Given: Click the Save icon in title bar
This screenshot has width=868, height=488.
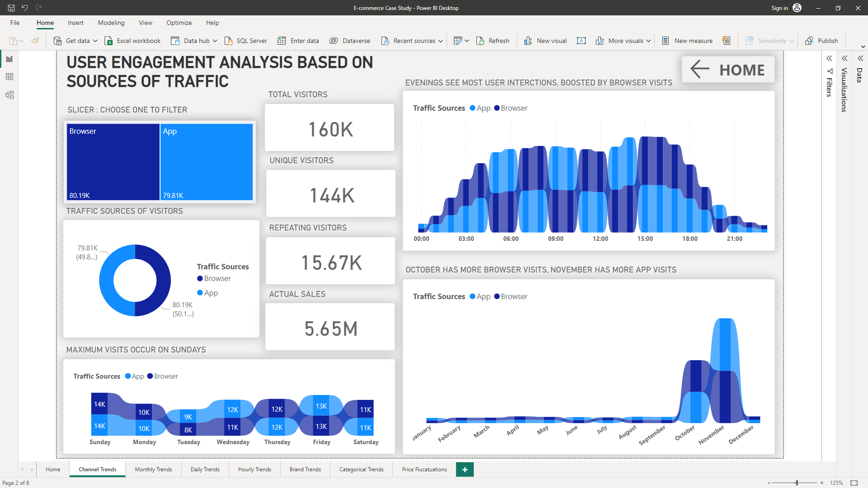Looking at the screenshot, I should 11,8.
